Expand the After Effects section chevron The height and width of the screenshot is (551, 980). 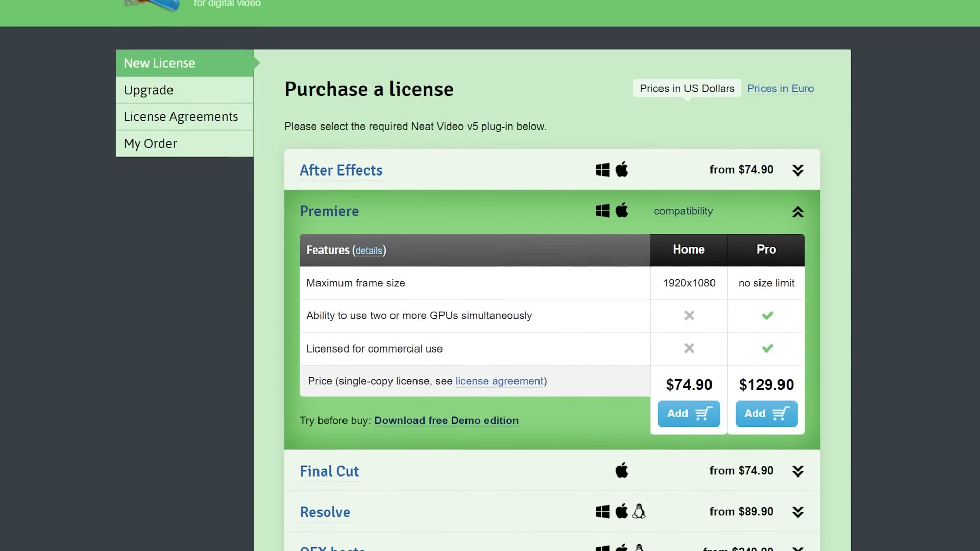coord(798,170)
